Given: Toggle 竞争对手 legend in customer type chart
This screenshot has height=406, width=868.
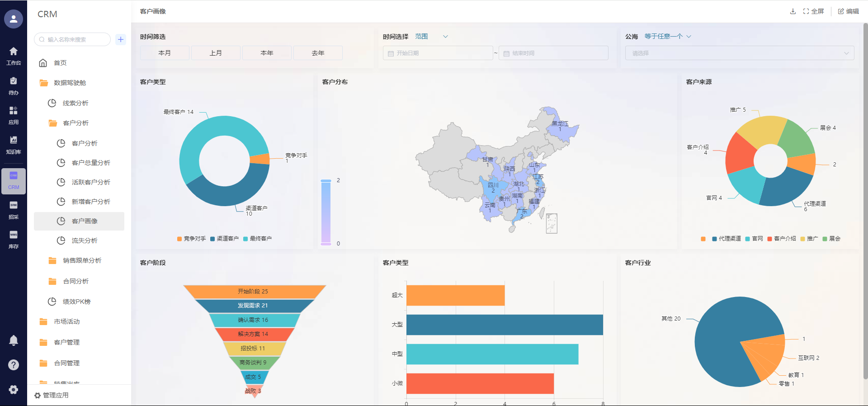Looking at the screenshot, I should click(191, 239).
